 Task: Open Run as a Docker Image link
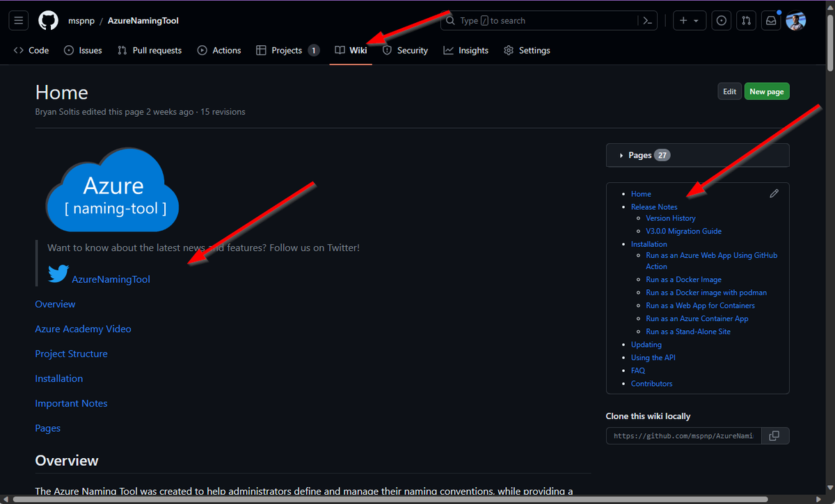[x=684, y=279]
